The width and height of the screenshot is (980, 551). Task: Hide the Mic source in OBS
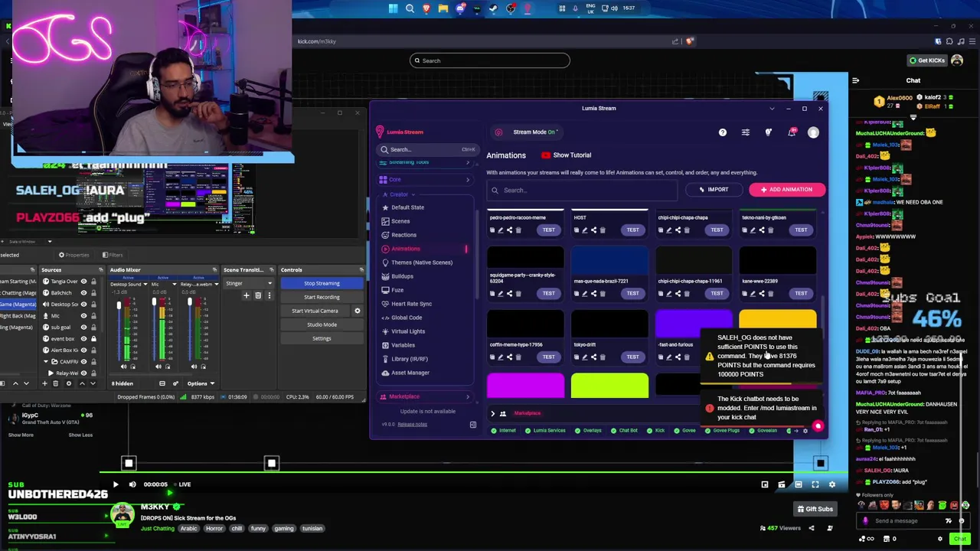(x=84, y=315)
